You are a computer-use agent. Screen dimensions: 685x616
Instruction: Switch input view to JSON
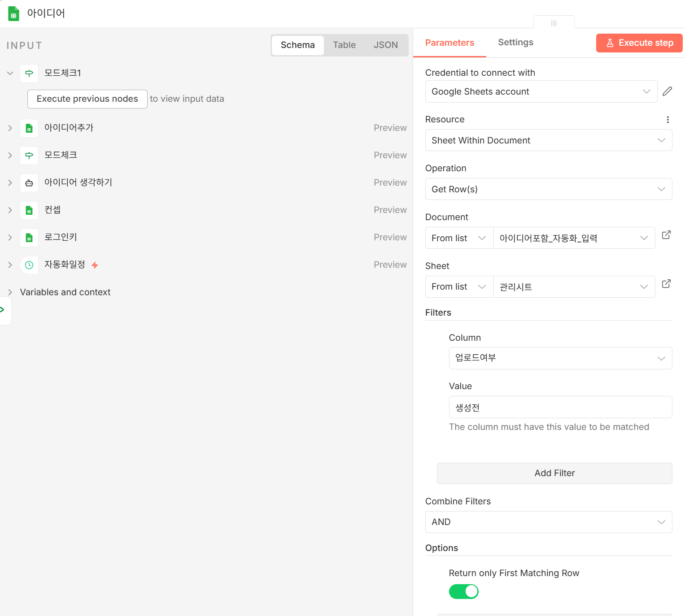click(386, 45)
